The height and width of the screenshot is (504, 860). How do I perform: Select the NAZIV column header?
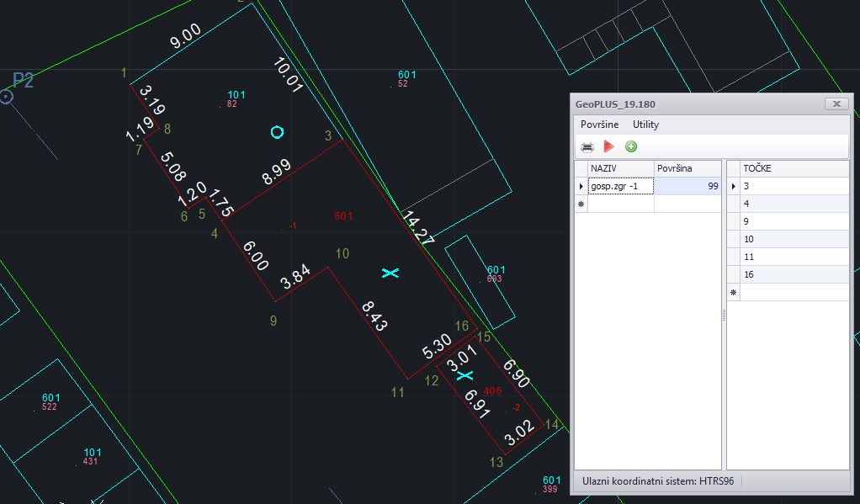(x=621, y=168)
